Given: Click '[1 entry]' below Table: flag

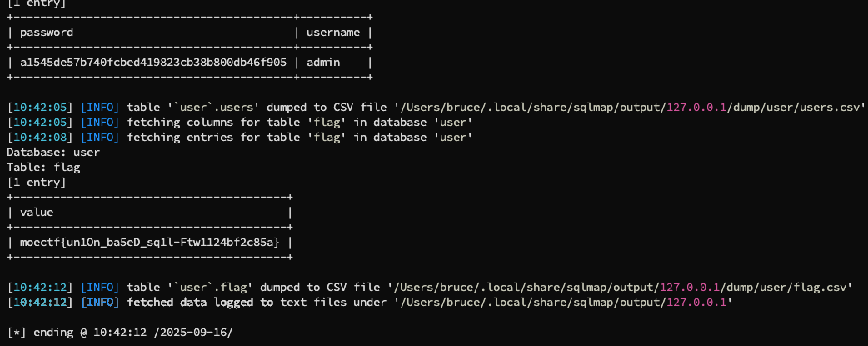Looking at the screenshot, I should point(37,181).
